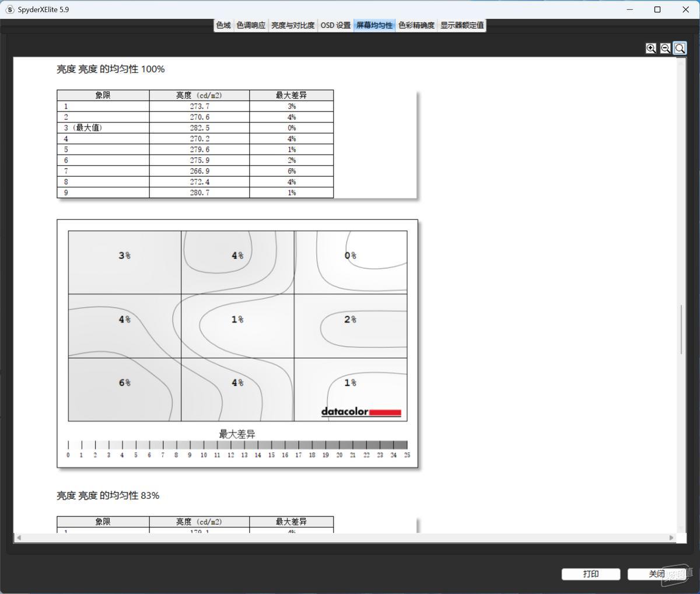
Task: Select the 屏幕均匀性 tab
Action: (x=374, y=25)
